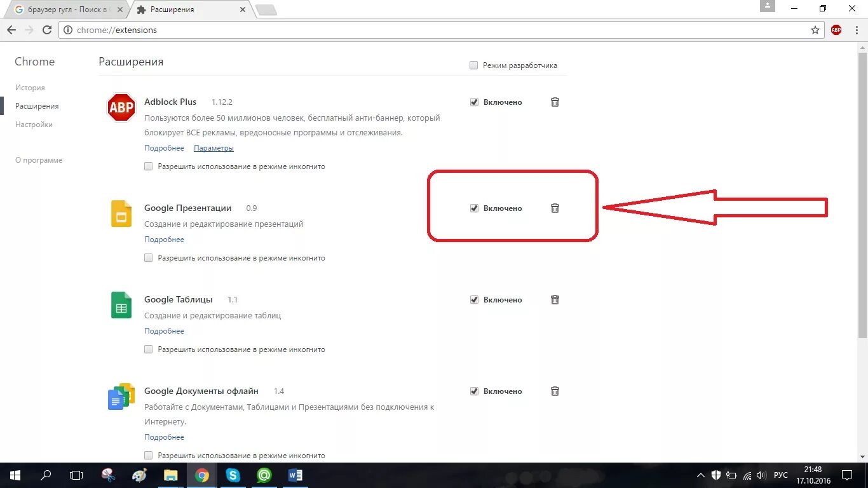The height and width of the screenshot is (488, 868).
Task: Show hidden tray icons chevron
Action: pos(701,475)
